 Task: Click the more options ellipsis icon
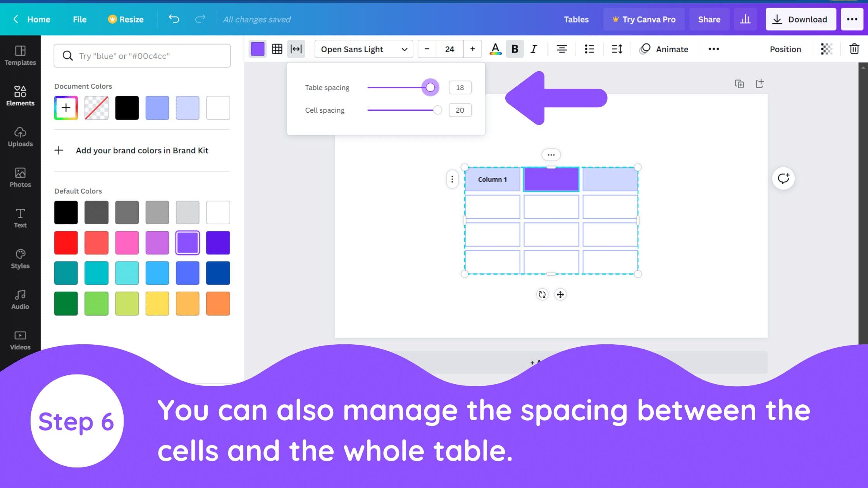click(x=714, y=49)
